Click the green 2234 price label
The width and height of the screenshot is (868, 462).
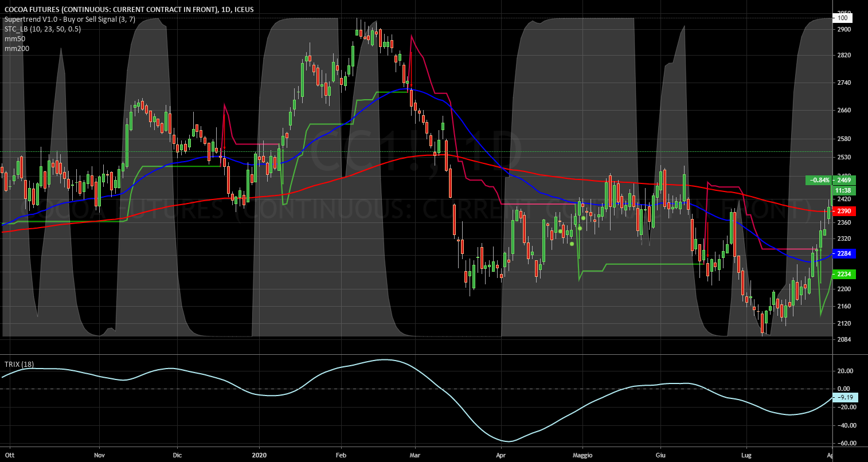click(x=845, y=274)
